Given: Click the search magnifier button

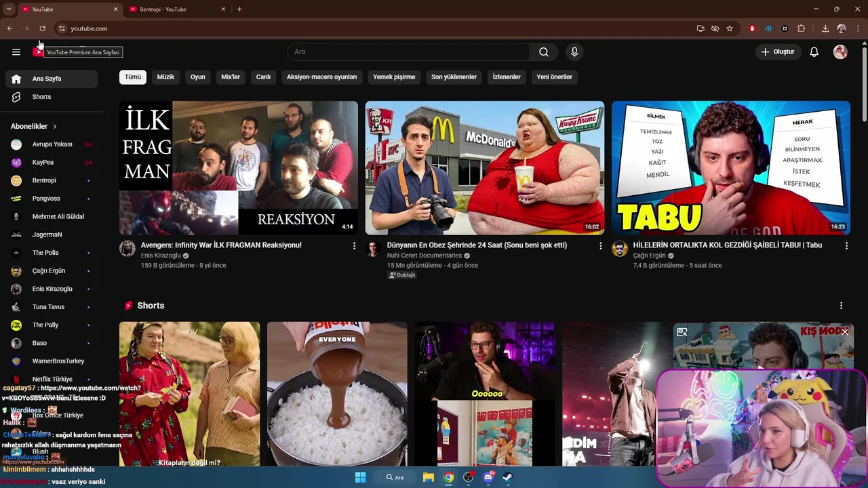Looking at the screenshot, I should pyautogui.click(x=544, y=52).
